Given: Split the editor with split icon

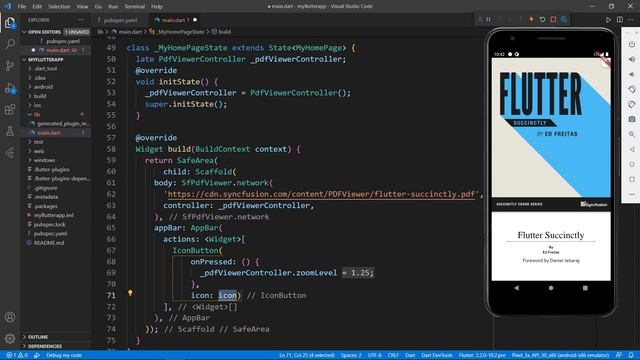Looking at the screenshot, I should pyautogui.click(x=620, y=20).
